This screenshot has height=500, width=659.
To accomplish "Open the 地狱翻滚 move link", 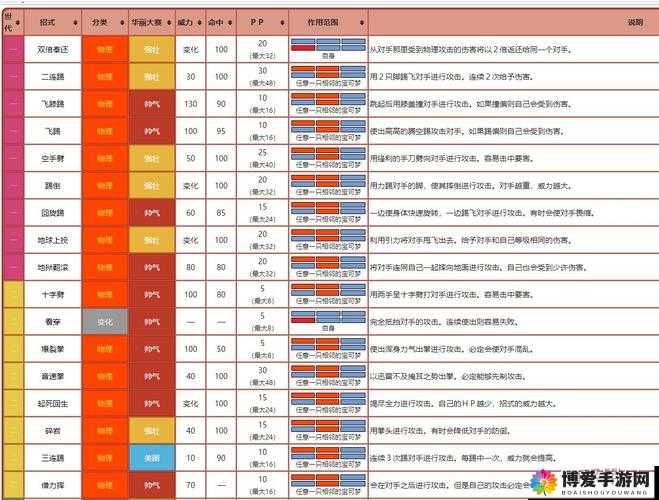I will click(53, 267).
